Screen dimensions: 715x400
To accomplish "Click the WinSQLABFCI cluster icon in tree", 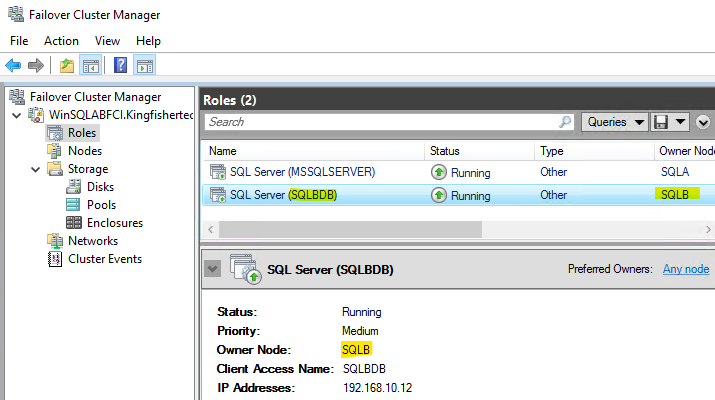I will pos(36,115).
